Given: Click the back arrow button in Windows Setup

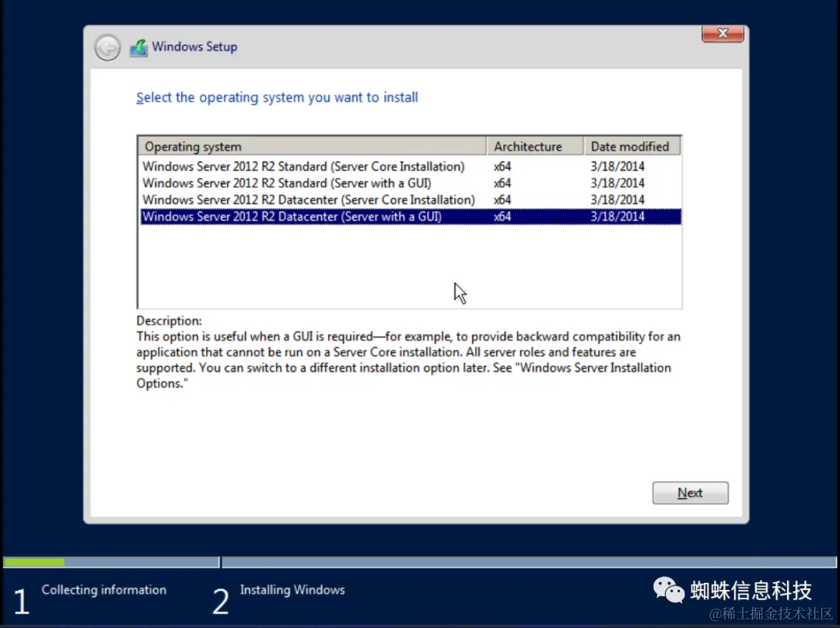Looking at the screenshot, I should [x=107, y=47].
